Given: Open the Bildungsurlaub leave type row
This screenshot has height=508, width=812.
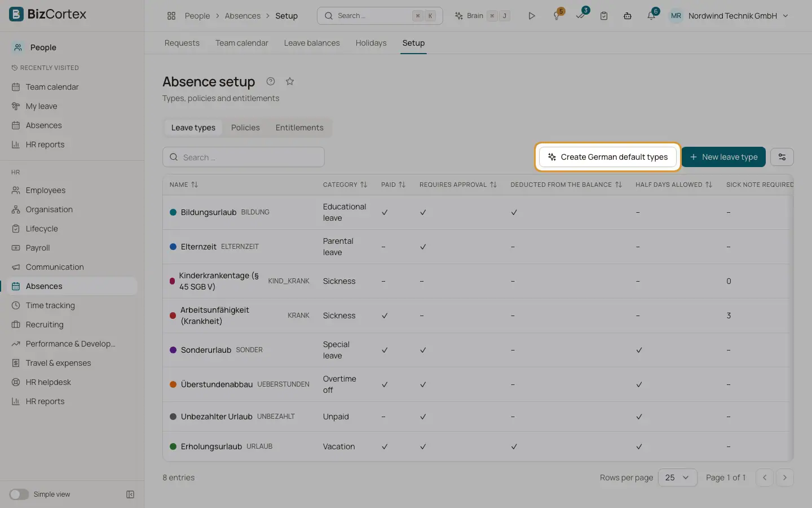Looking at the screenshot, I should point(478,212).
